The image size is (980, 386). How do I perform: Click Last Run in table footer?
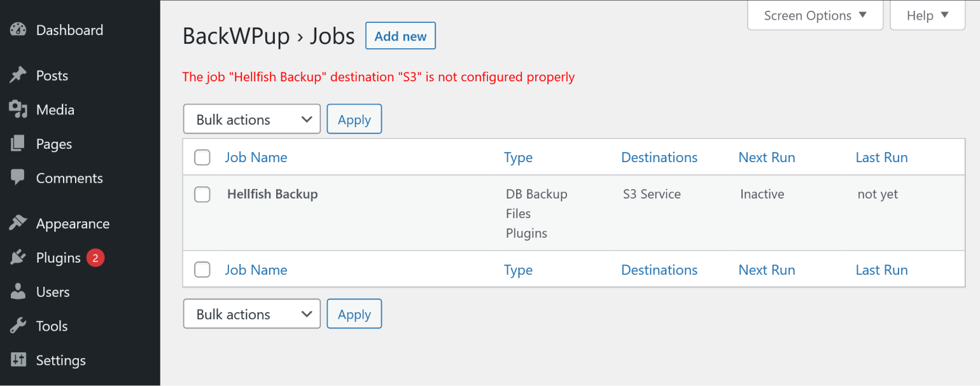881,270
